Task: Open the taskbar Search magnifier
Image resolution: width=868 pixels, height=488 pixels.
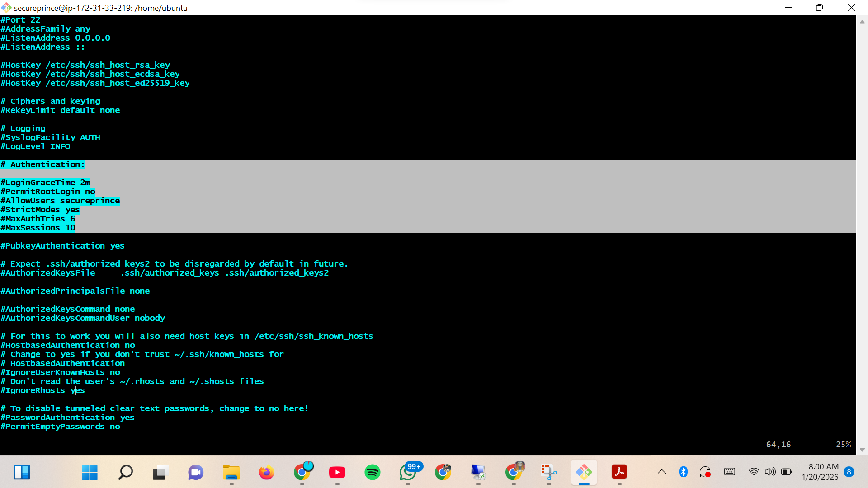Action: coord(125,472)
